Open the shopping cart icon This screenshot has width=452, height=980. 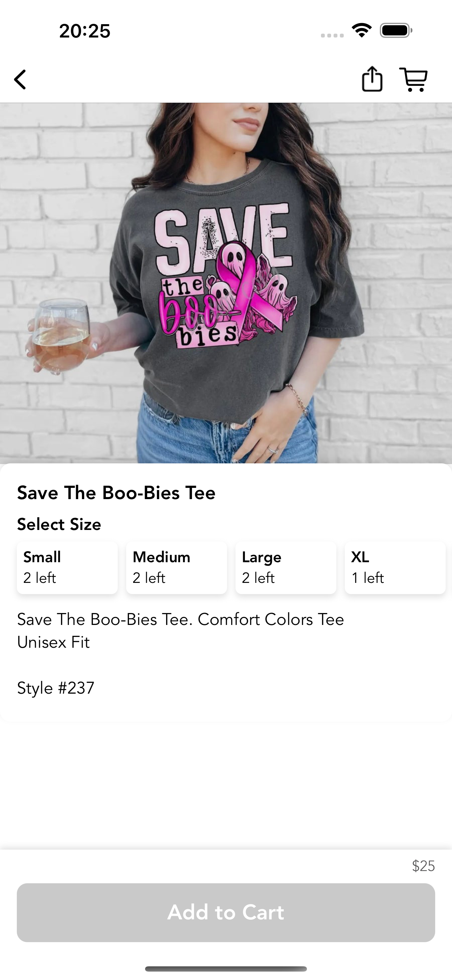(x=413, y=80)
